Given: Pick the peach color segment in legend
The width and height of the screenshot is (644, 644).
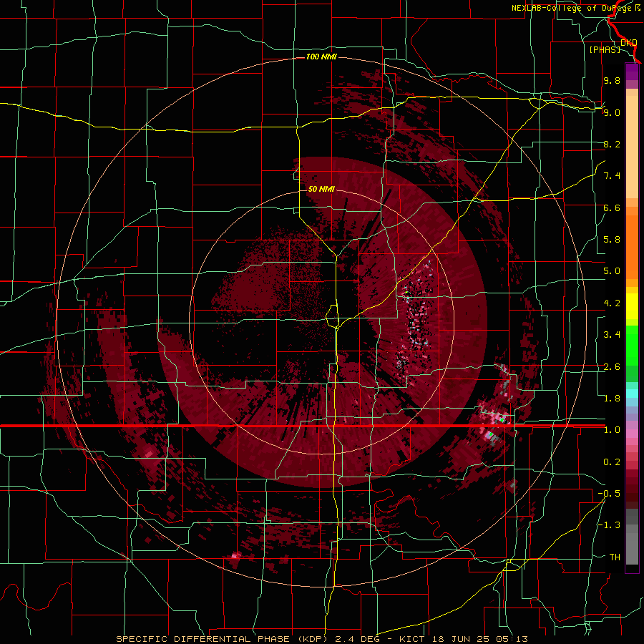Looking at the screenshot, I should (x=632, y=147).
